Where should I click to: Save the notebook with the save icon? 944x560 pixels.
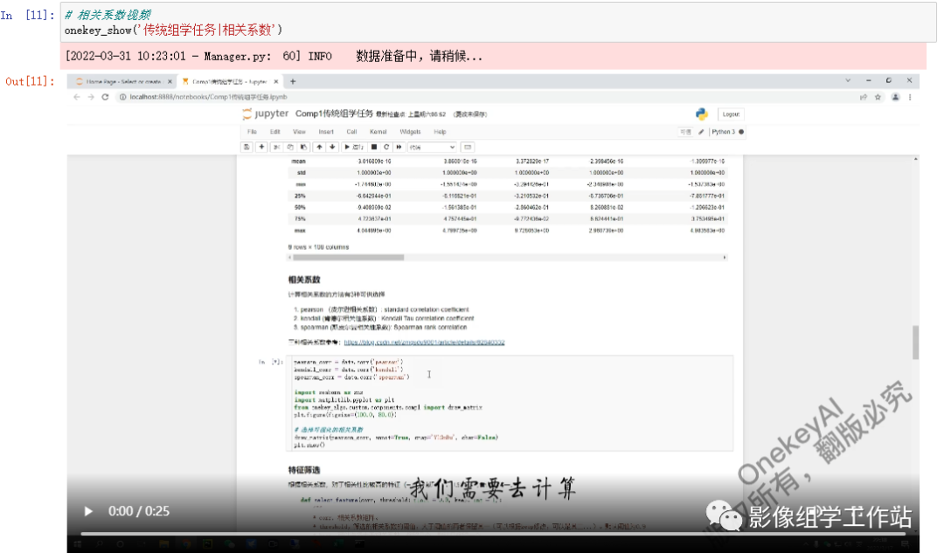(x=246, y=147)
